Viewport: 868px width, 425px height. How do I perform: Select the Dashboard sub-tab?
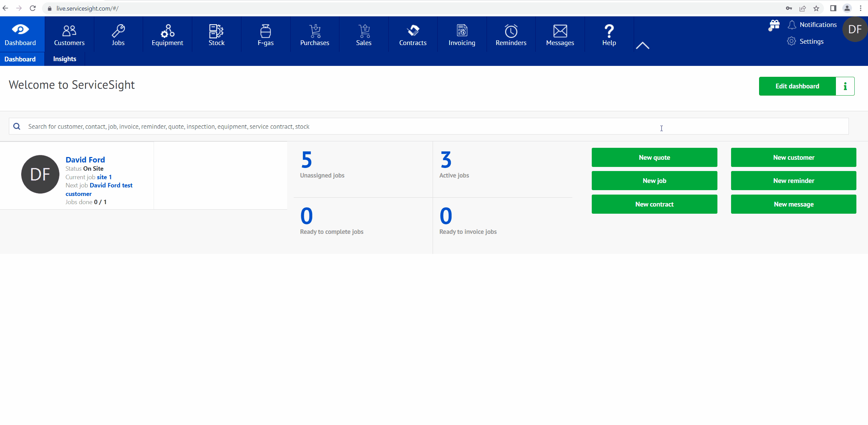click(x=20, y=59)
